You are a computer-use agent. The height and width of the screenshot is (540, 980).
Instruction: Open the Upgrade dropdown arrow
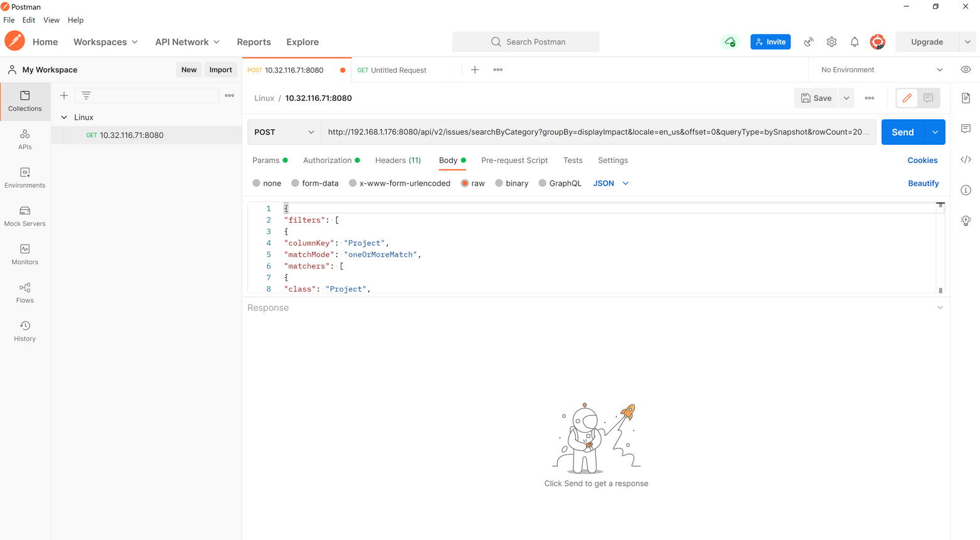pyautogui.click(x=967, y=42)
